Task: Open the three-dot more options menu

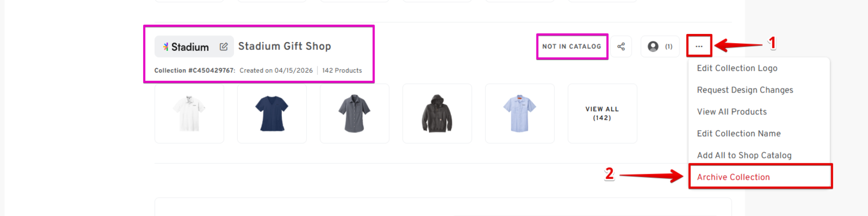Action: (699, 46)
